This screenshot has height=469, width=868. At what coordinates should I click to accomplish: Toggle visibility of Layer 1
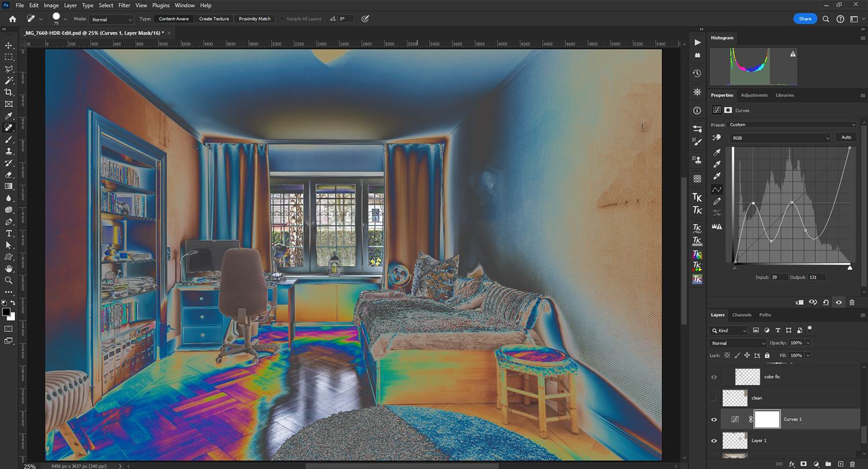(713, 441)
